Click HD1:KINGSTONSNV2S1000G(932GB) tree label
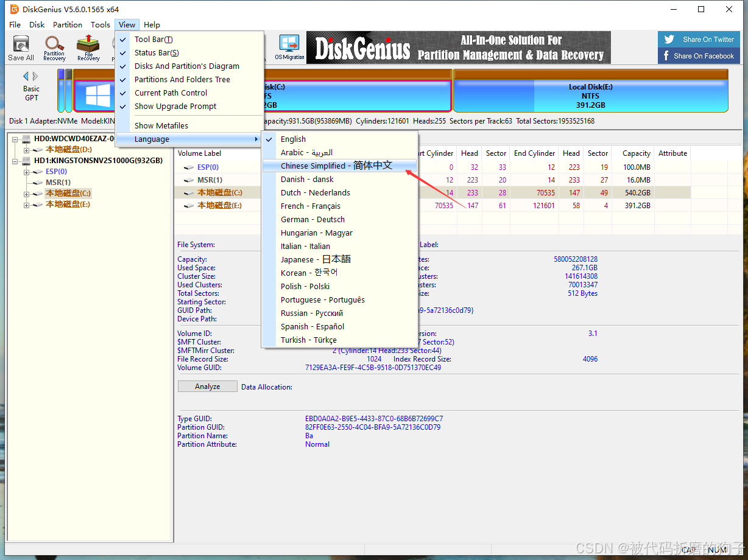The image size is (748, 560). pyautogui.click(x=98, y=161)
